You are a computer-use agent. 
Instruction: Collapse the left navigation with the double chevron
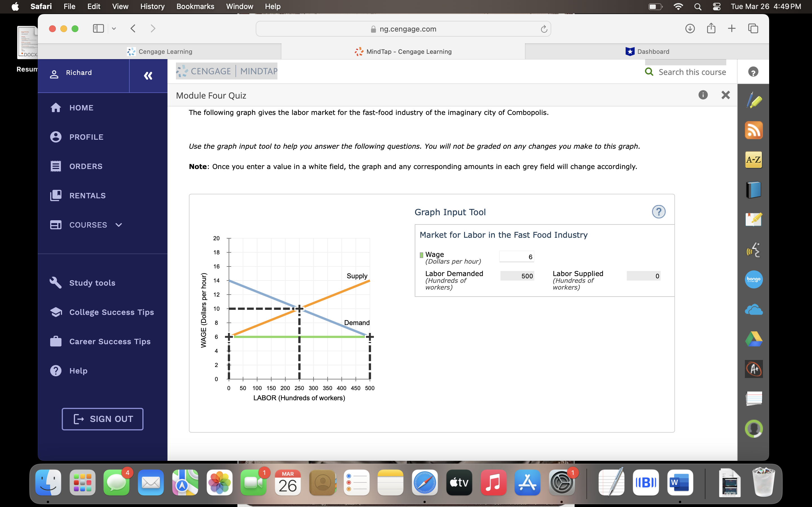click(148, 75)
